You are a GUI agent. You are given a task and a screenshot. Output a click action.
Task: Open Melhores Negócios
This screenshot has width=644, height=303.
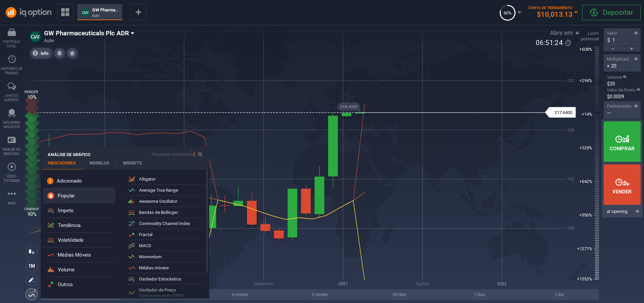(x=11, y=119)
